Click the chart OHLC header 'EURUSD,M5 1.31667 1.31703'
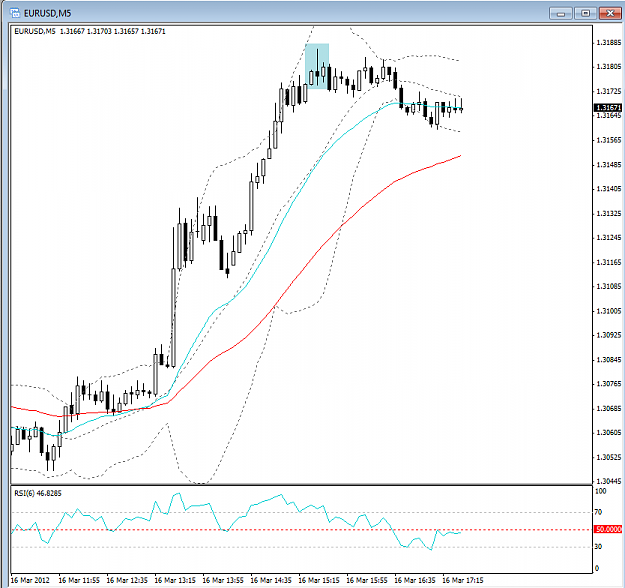The height and width of the screenshot is (588, 625). [90, 31]
